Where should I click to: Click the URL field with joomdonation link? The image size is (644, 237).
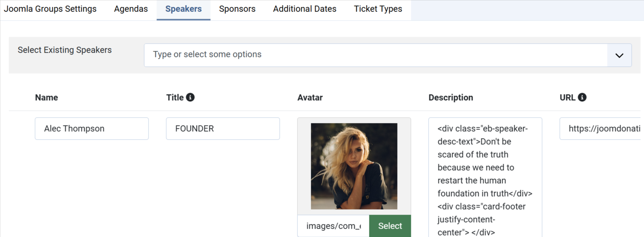(601, 128)
